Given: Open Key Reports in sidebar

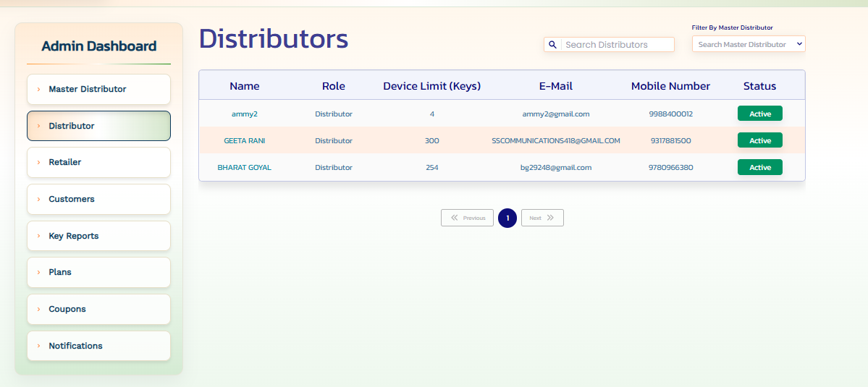Looking at the screenshot, I should [98, 236].
